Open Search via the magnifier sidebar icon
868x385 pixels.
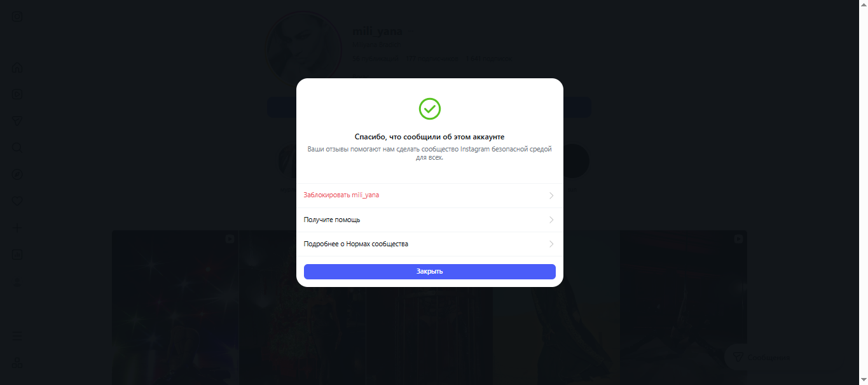(18, 148)
